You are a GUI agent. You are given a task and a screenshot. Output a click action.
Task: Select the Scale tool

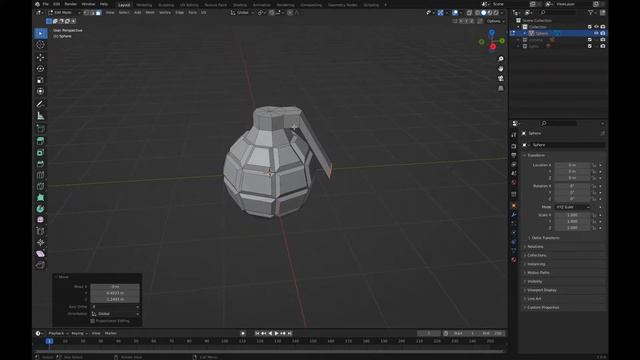40,80
